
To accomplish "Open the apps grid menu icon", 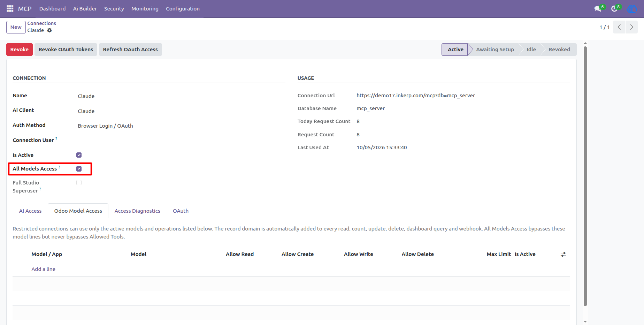I will click(x=10, y=8).
